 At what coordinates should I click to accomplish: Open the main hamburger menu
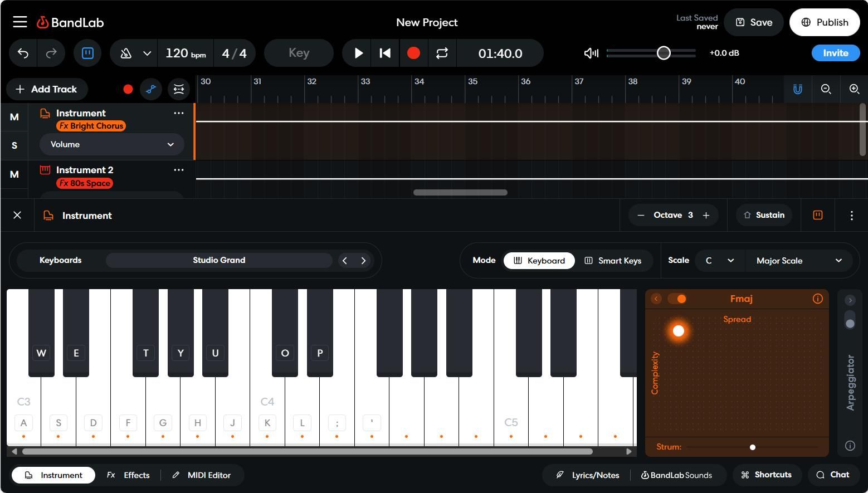pyautogui.click(x=19, y=22)
